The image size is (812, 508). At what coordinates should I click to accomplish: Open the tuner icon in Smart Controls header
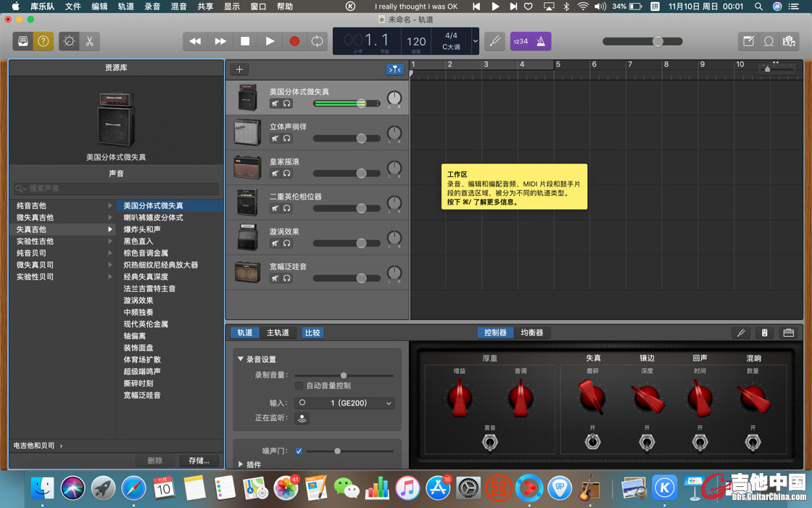coord(741,333)
